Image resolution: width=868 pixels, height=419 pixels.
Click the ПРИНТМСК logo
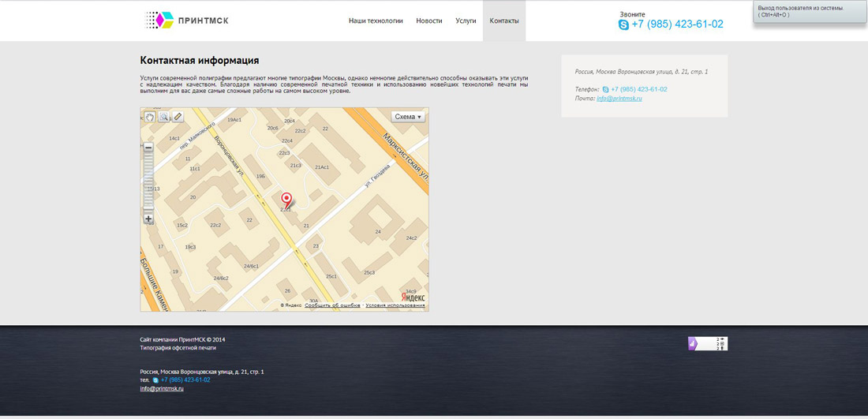pyautogui.click(x=186, y=21)
